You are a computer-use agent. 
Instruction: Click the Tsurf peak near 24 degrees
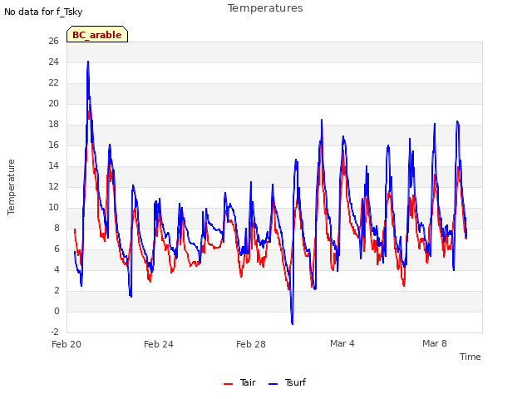click(88, 62)
